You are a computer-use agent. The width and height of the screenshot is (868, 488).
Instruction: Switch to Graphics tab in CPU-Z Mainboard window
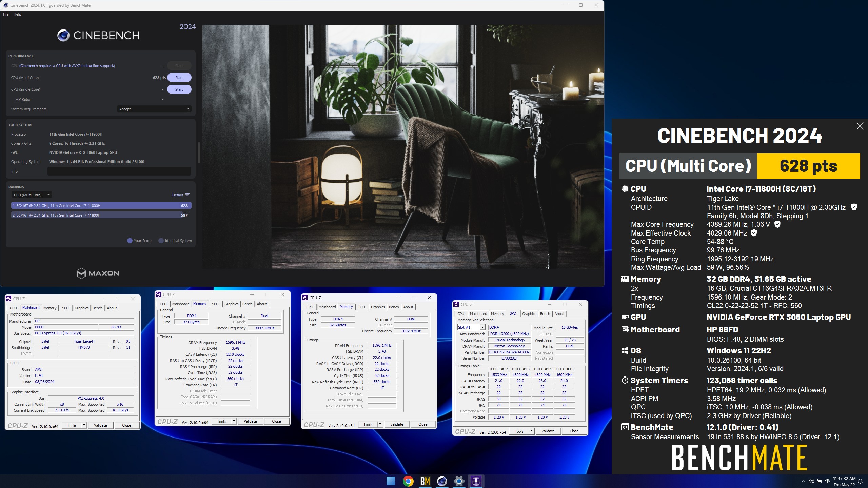[x=81, y=308]
